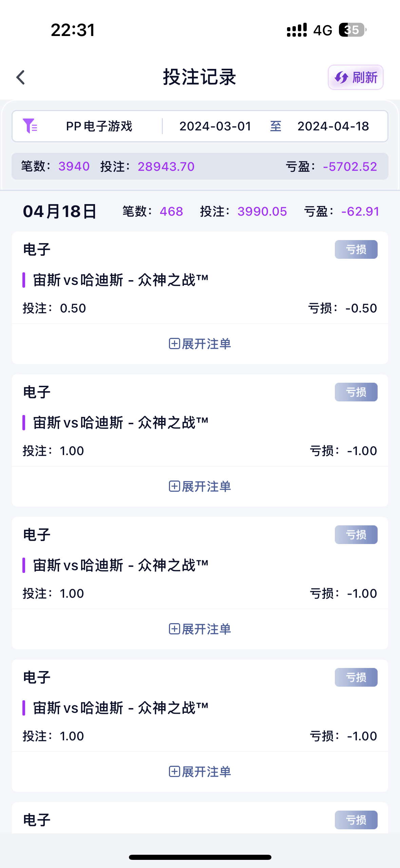Open the purple filter funnel icon
Screen dimensions: 400x868
click(30, 126)
